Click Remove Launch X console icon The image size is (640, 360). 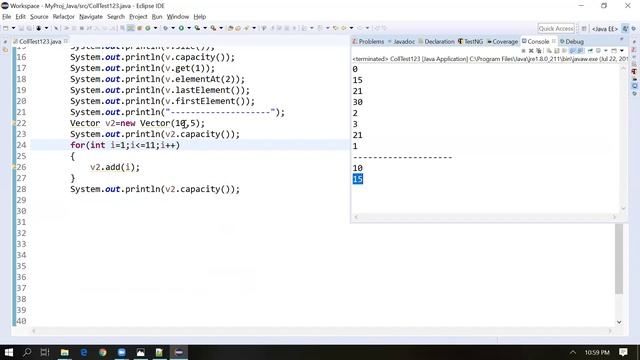[531, 51]
